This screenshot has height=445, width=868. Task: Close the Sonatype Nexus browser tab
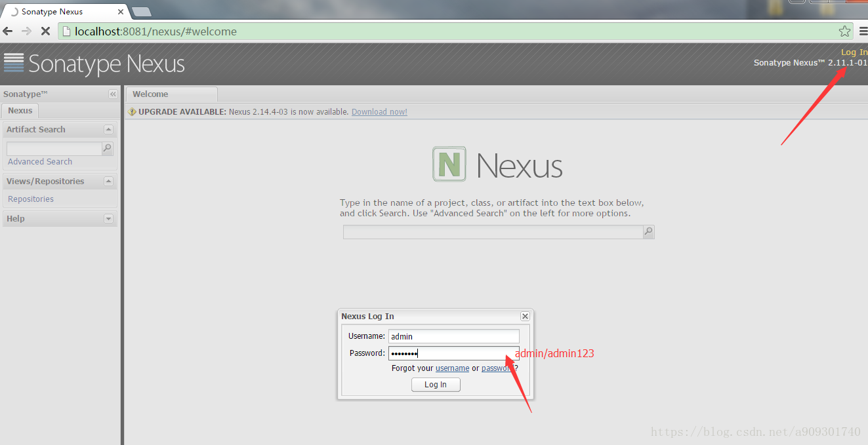point(121,12)
